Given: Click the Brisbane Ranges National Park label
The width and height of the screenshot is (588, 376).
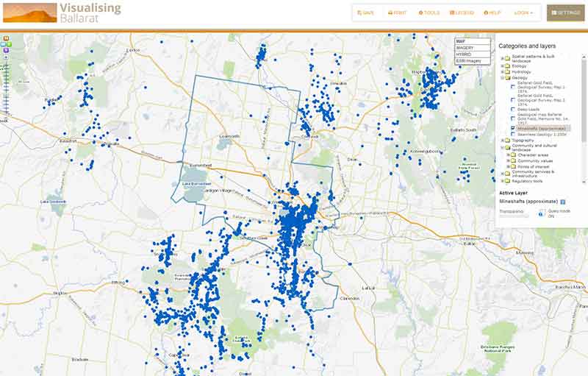Looking at the screenshot, I should (x=498, y=349).
